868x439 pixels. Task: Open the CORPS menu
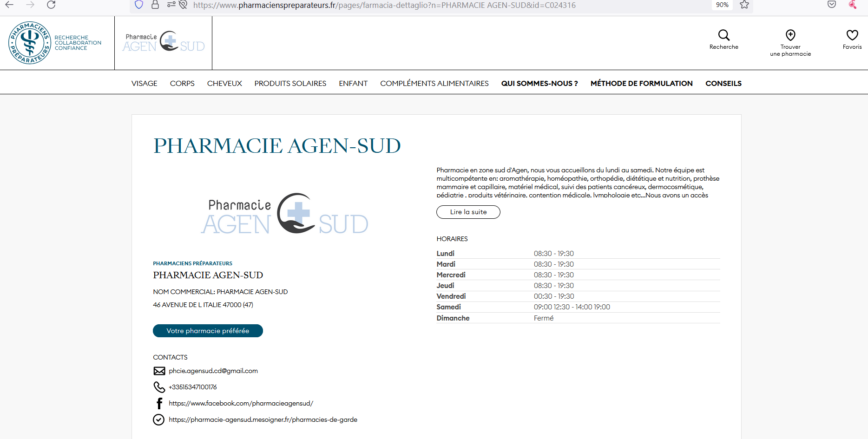point(182,84)
